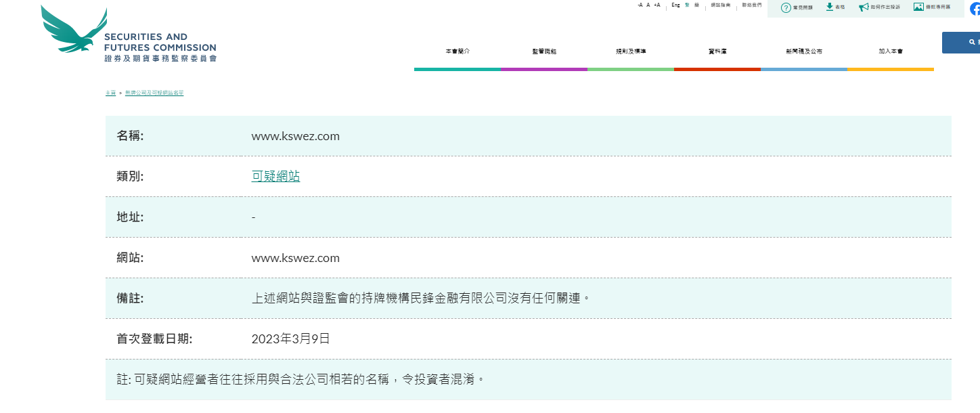Open the 新聞稿及公布 menu item
This screenshot has width=980, height=413.
coord(803,51)
